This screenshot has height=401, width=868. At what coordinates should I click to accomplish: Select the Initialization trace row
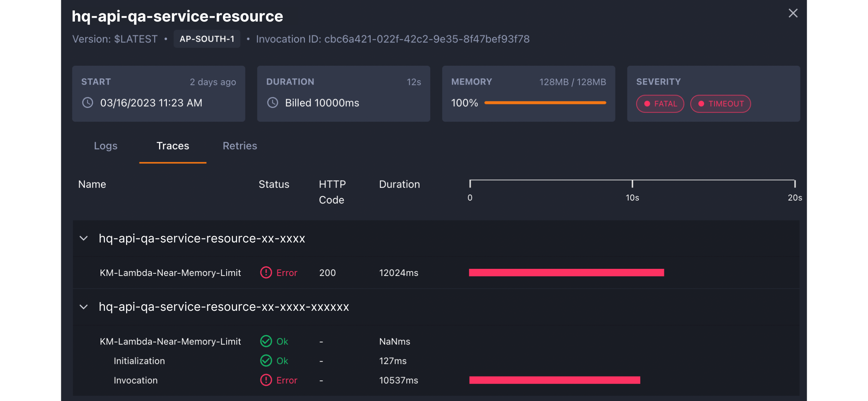(x=436, y=361)
